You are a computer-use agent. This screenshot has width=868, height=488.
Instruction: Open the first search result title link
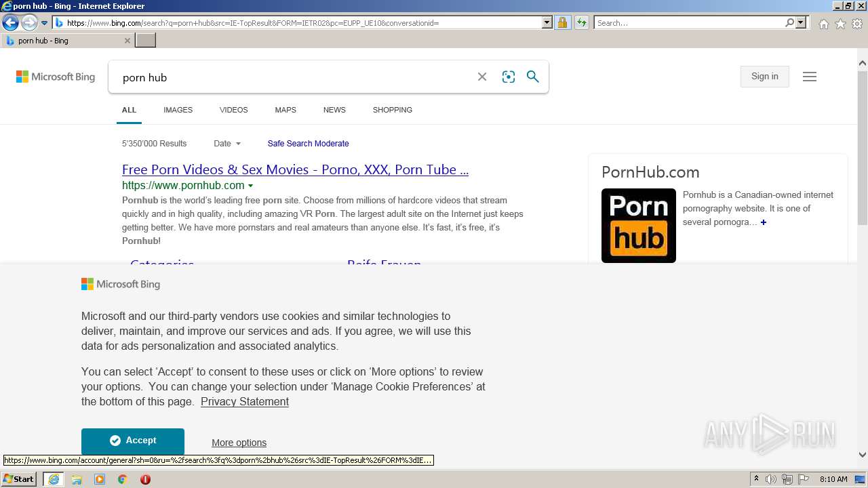[x=295, y=169]
